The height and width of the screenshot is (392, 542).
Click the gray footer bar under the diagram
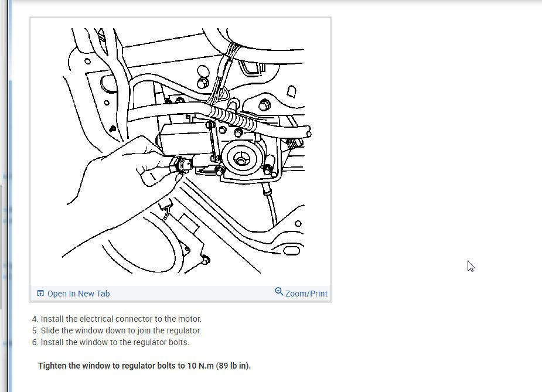180,293
